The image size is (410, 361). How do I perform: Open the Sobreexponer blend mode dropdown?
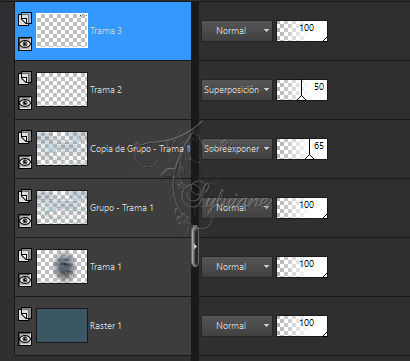237,149
